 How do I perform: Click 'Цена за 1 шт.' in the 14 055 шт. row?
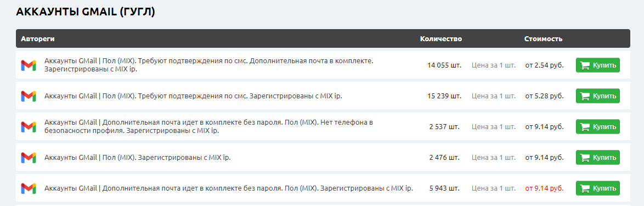pos(494,65)
